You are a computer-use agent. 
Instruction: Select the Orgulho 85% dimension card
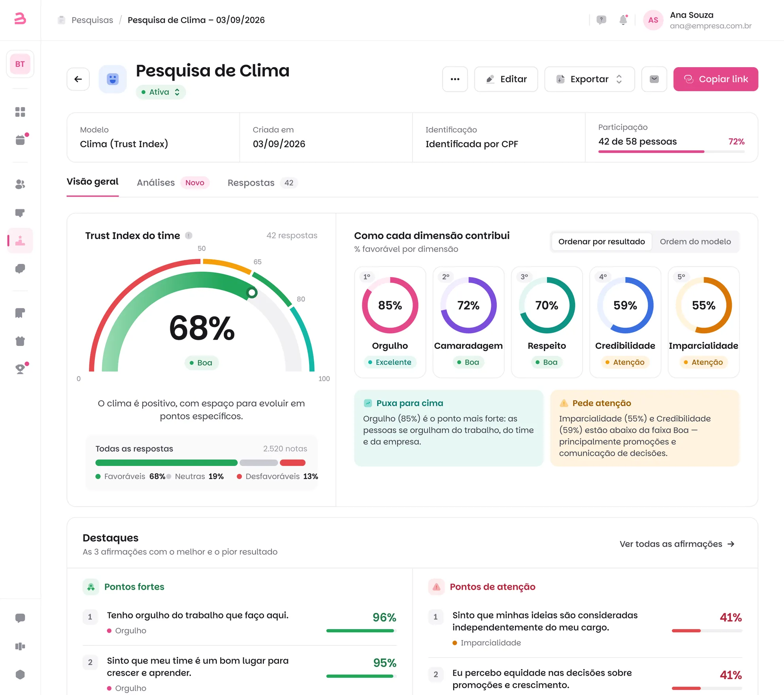tap(390, 322)
